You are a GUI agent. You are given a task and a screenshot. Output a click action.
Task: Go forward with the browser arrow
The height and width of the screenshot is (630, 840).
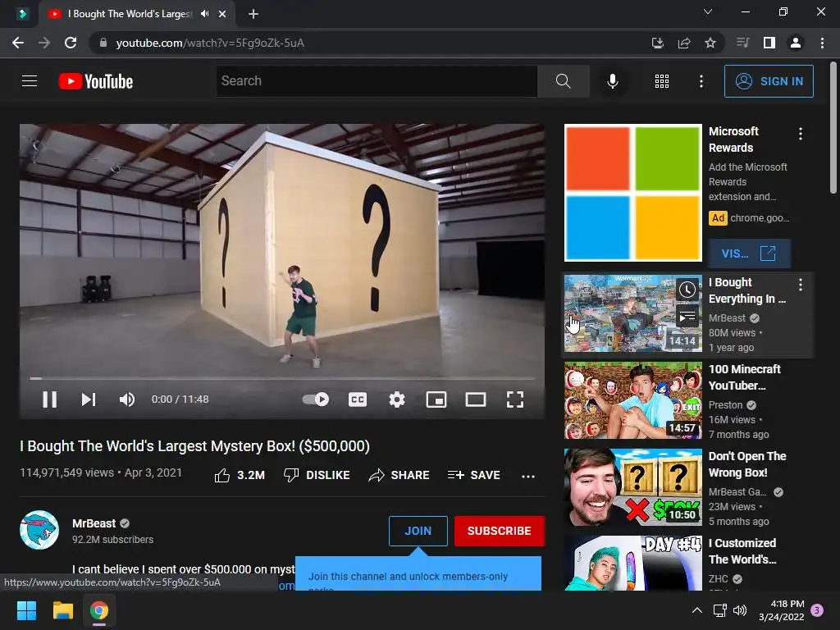[x=44, y=43]
